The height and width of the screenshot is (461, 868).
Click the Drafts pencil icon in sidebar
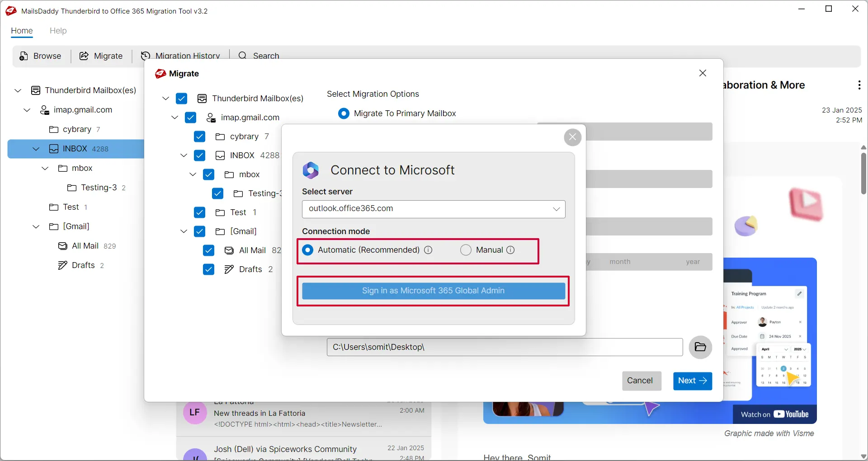62,265
